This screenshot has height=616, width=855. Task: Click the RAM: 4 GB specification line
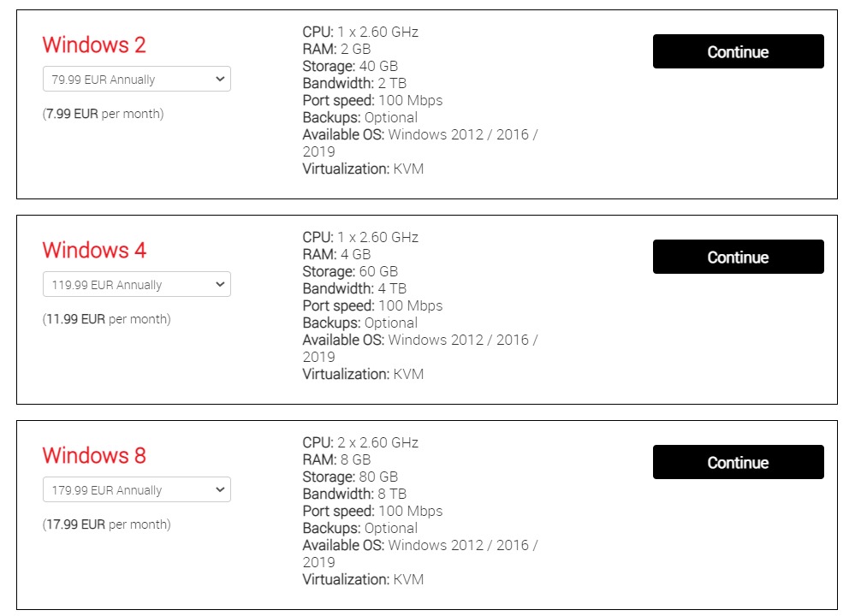[336, 255]
